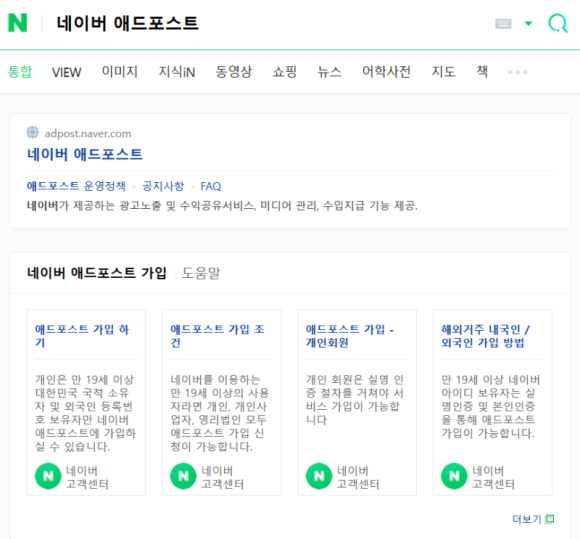The width and height of the screenshot is (580, 539).
Task: Select the 지도 tab
Action: (444, 71)
